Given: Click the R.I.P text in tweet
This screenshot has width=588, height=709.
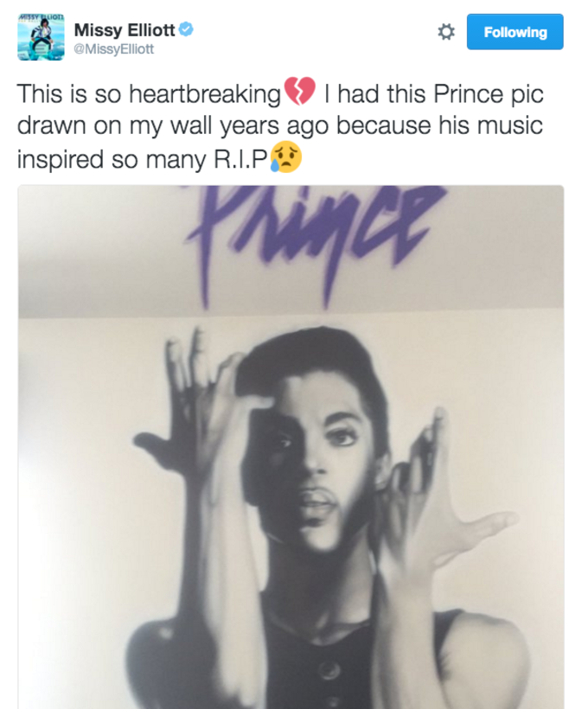Looking at the screenshot, I should 240,159.
